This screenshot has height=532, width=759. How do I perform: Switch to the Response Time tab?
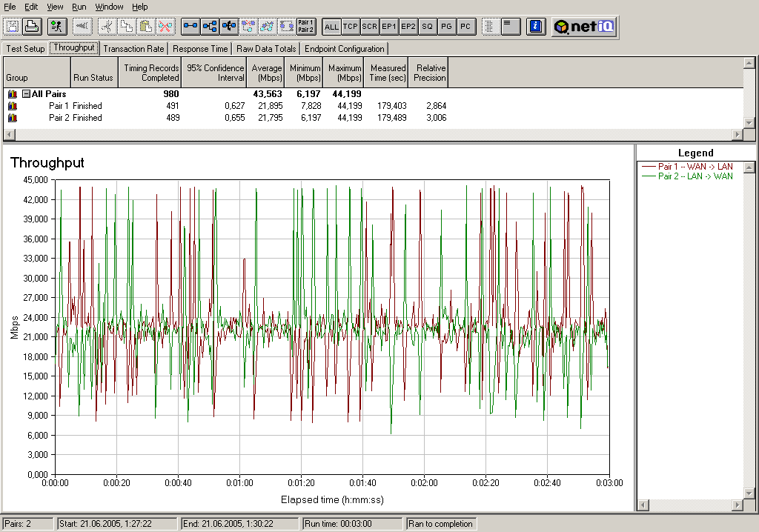200,49
